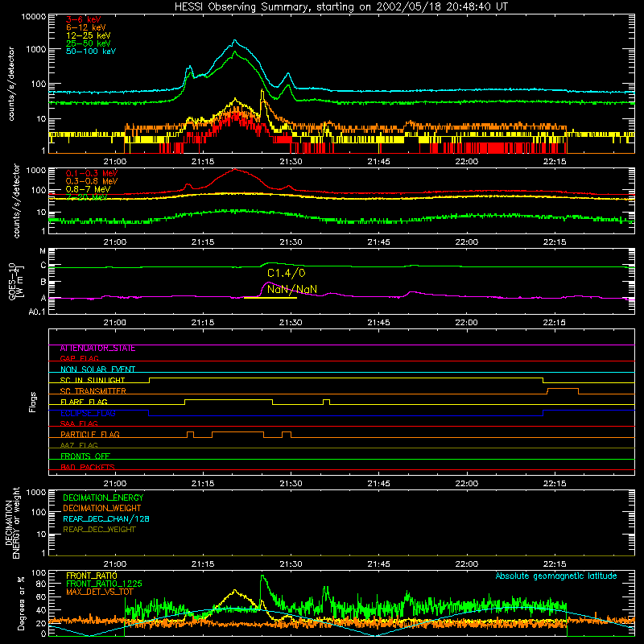The height and width of the screenshot is (644, 644).
Task: Select the Absolute geomagnetic latitude label
Action: (556, 576)
